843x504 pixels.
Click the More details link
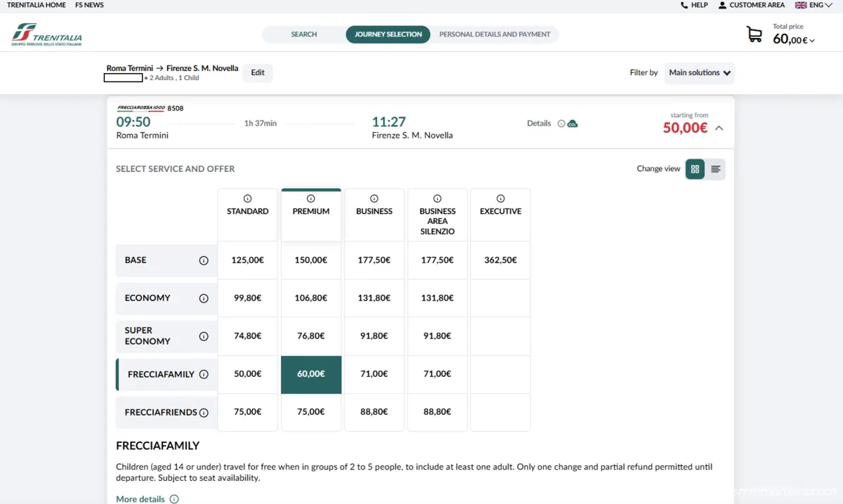click(x=140, y=499)
